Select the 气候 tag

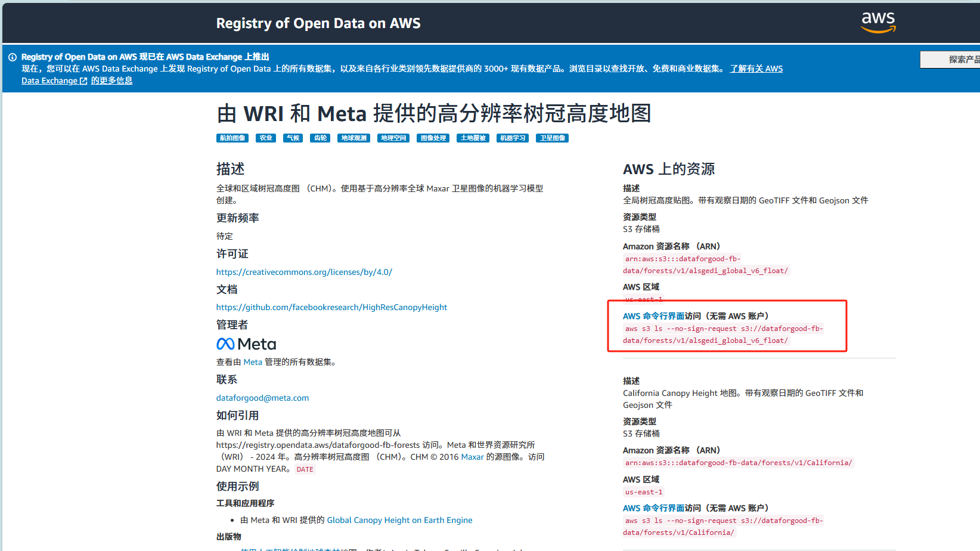pos(293,138)
